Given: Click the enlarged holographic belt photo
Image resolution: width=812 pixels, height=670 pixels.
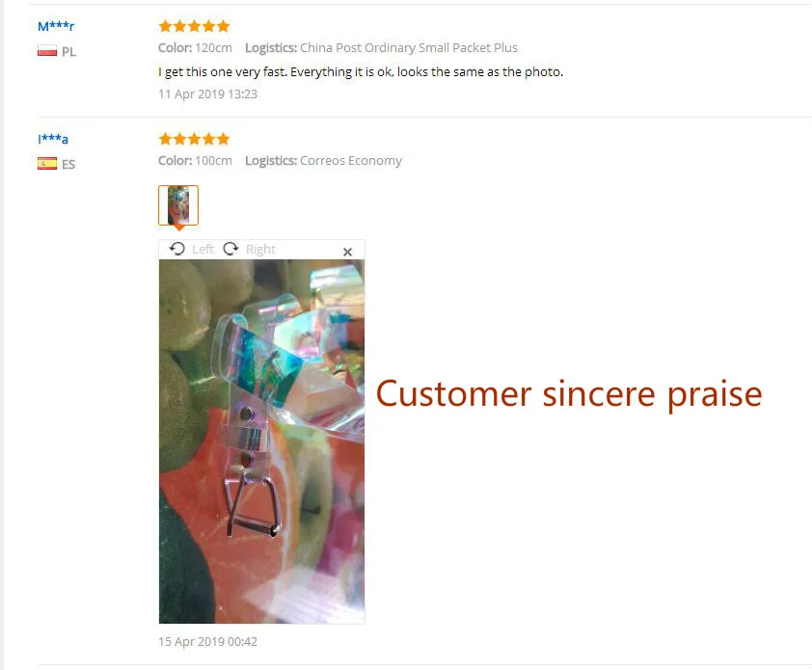Looking at the screenshot, I should click(x=261, y=442).
